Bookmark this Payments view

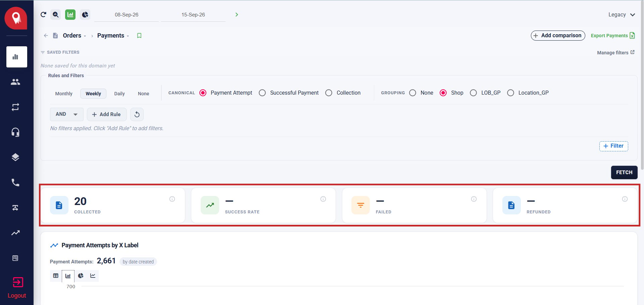(x=139, y=36)
